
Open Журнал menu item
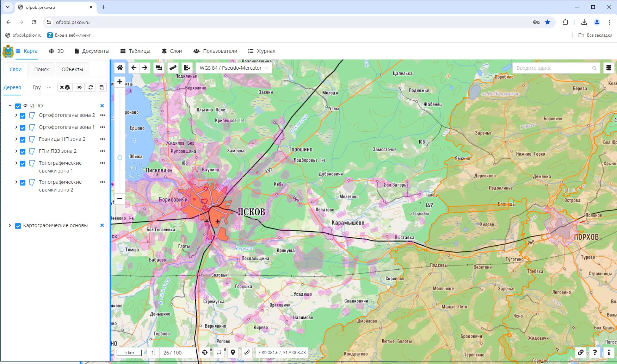[262, 51]
